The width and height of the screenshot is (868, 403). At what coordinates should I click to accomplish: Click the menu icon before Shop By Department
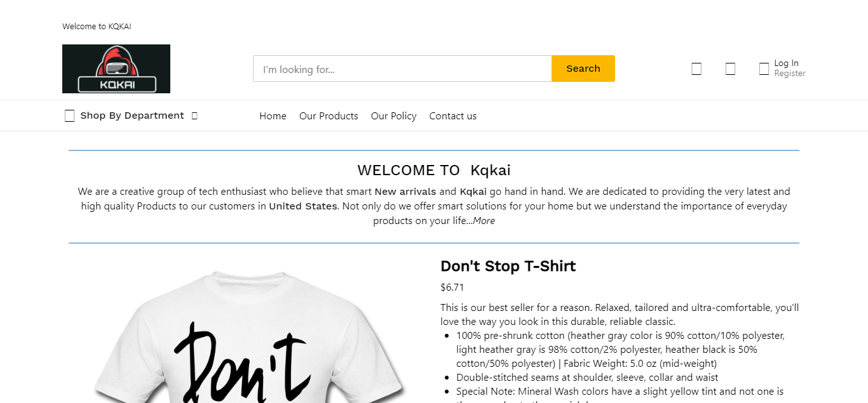(x=70, y=116)
